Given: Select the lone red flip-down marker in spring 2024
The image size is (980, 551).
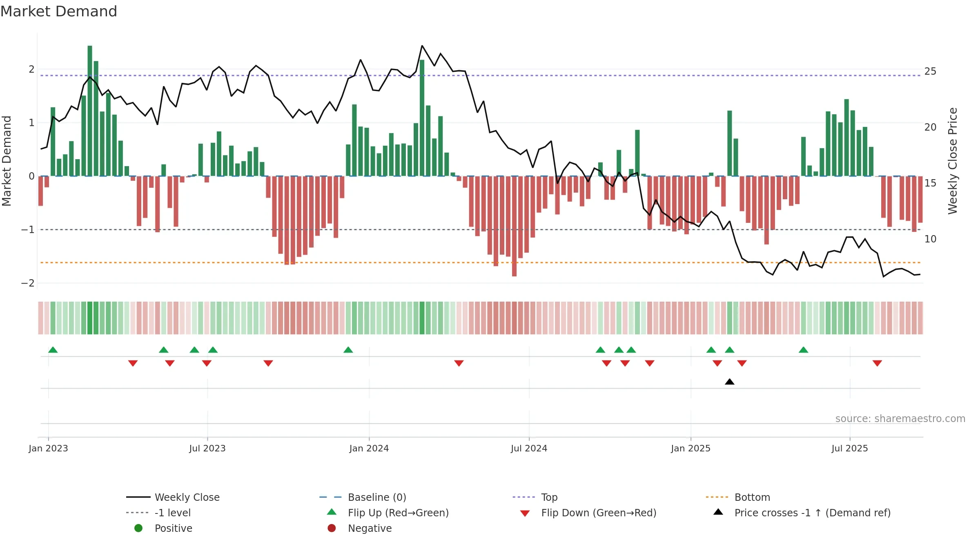Looking at the screenshot, I should [x=459, y=363].
